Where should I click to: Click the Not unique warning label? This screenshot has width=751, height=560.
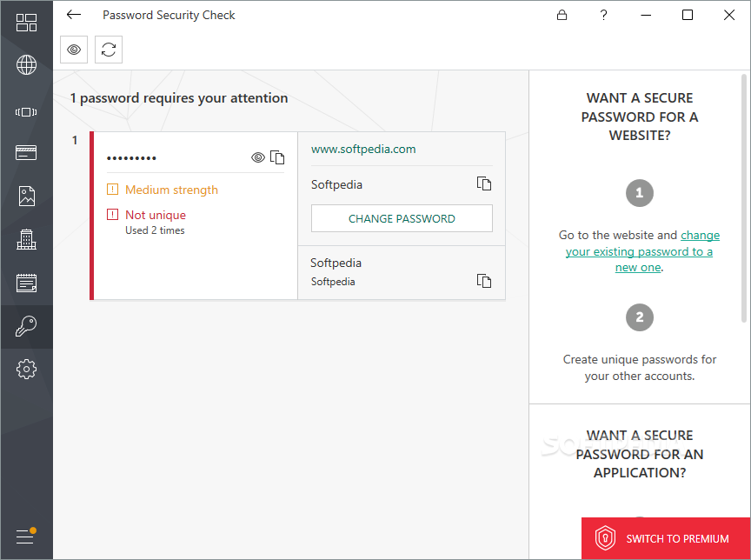(x=156, y=215)
